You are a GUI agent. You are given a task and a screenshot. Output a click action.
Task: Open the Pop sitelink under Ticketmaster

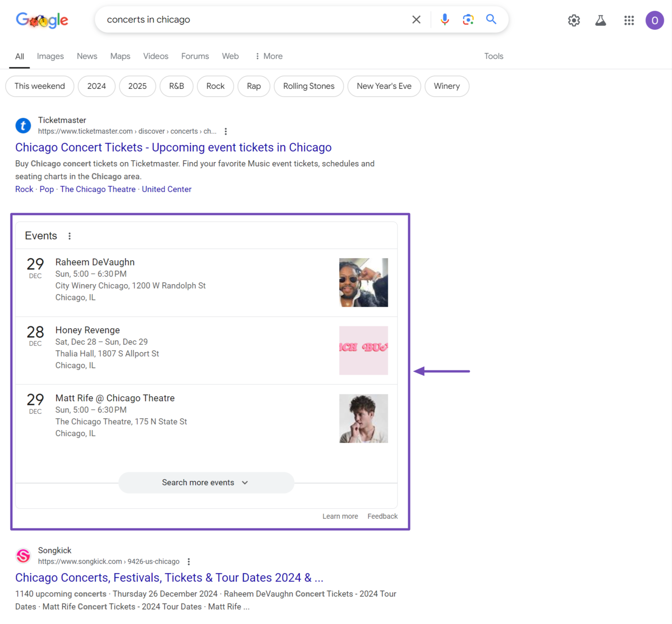click(47, 190)
